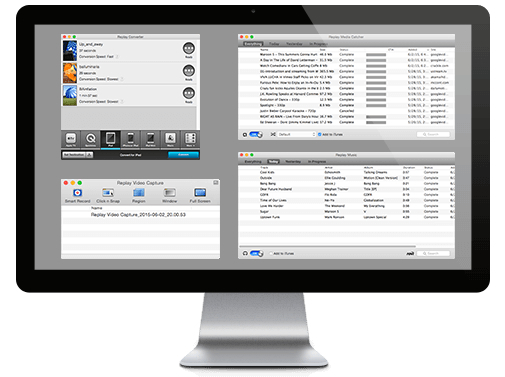Click the Search field in Media Catcher

click(433, 134)
